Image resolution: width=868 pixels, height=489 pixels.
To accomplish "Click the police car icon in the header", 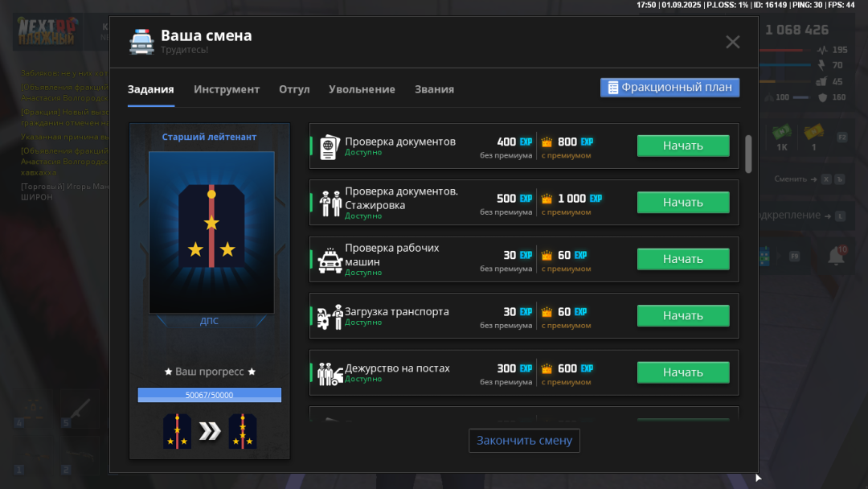I will [142, 42].
